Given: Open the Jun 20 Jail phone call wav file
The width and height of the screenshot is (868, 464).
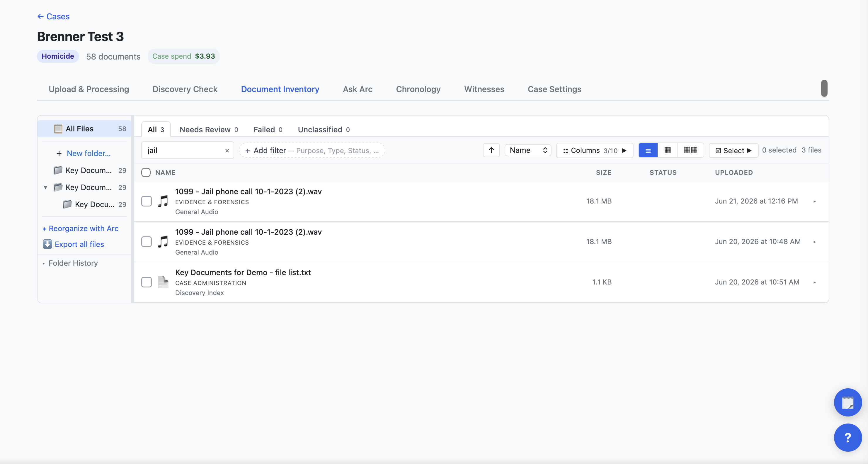Looking at the screenshot, I should click(x=248, y=232).
